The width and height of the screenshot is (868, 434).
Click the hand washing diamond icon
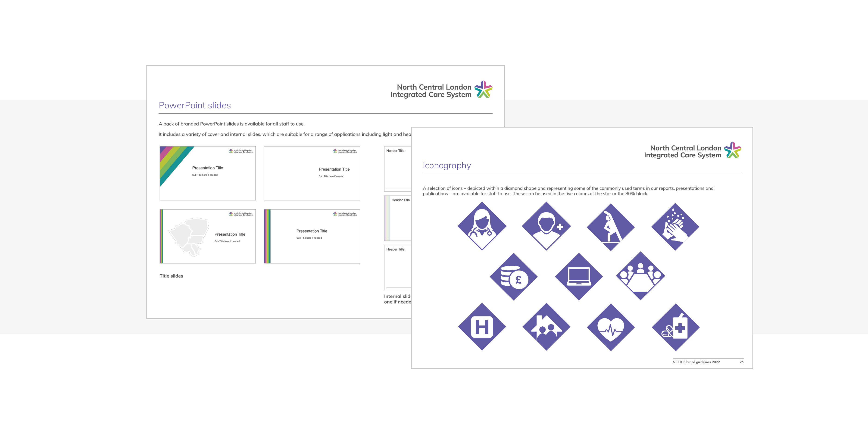(675, 227)
